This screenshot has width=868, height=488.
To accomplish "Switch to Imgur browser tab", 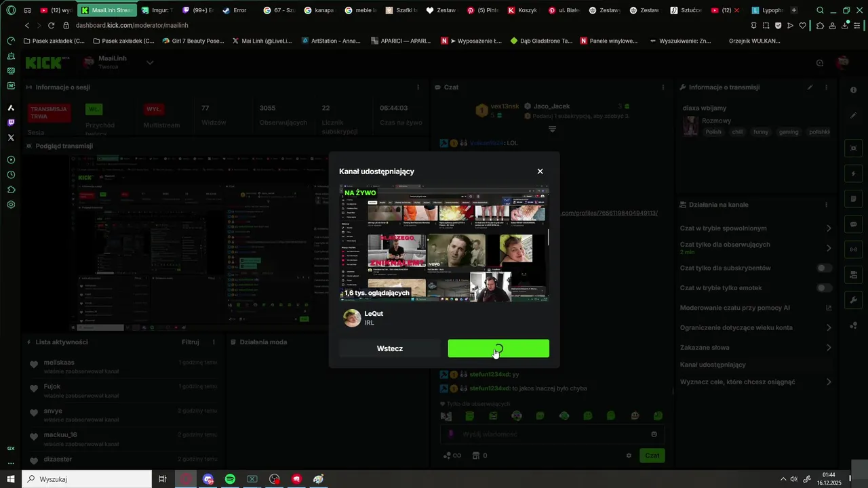I will 156,10.
